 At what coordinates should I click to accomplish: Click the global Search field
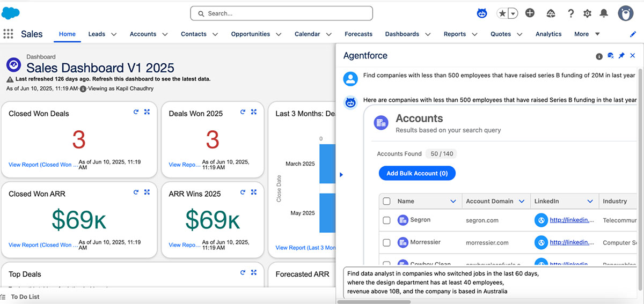pos(281,13)
